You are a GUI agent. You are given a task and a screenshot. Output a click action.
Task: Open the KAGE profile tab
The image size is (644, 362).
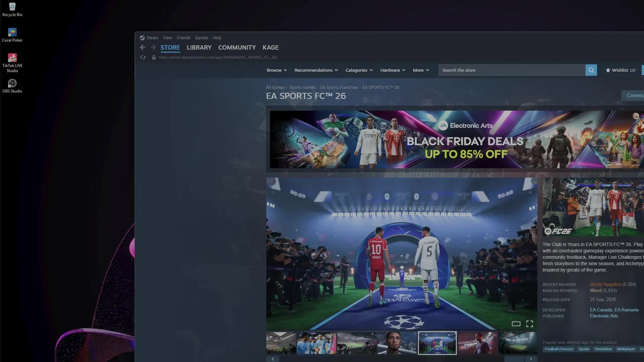click(x=271, y=48)
